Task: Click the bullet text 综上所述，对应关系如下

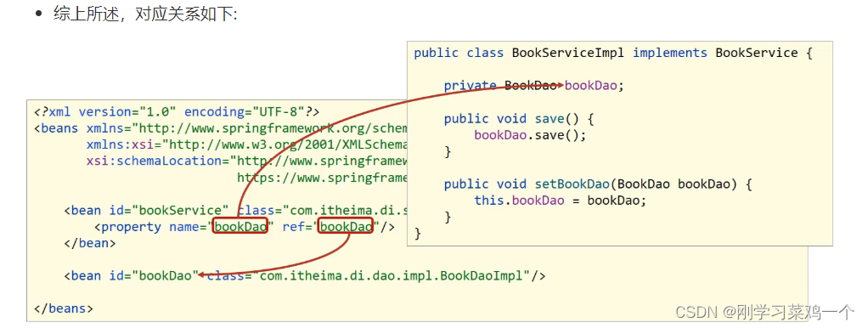Action: point(145,14)
